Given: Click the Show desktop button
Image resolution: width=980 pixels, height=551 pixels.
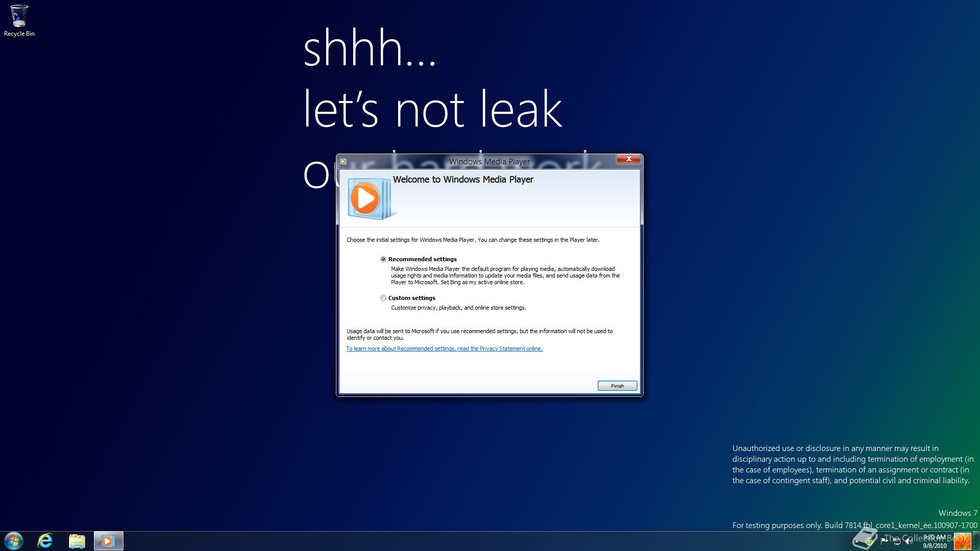Looking at the screenshot, I should (x=976, y=541).
